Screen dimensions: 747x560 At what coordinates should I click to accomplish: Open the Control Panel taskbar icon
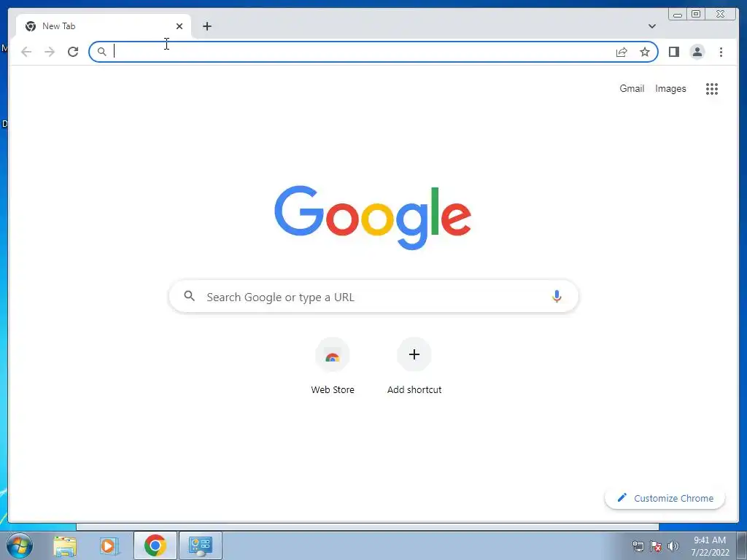pos(201,545)
